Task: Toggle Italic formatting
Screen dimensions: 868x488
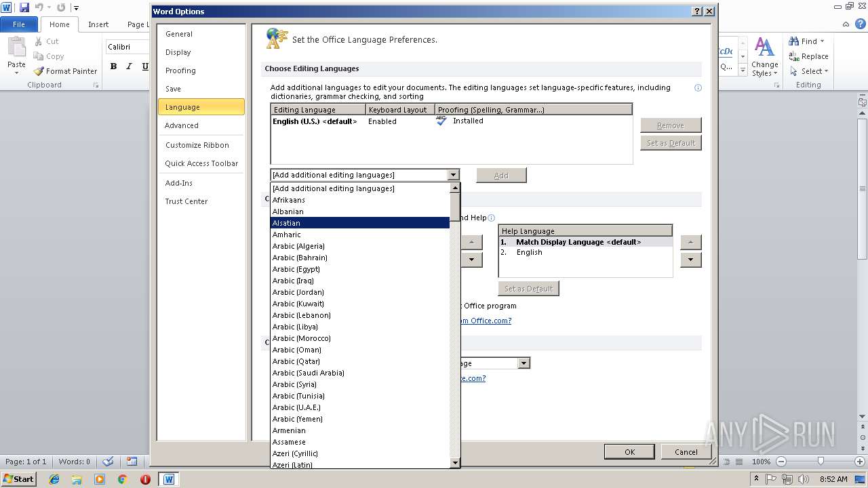Action: point(129,66)
